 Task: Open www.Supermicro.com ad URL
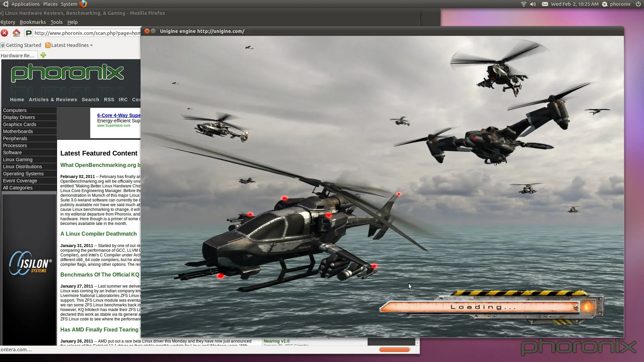(x=114, y=126)
